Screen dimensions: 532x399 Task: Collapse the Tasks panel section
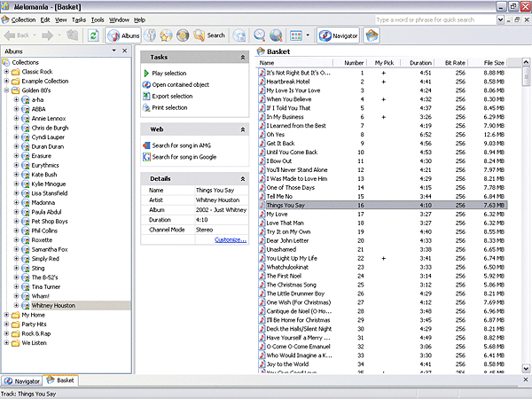pyautogui.click(x=243, y=57)
